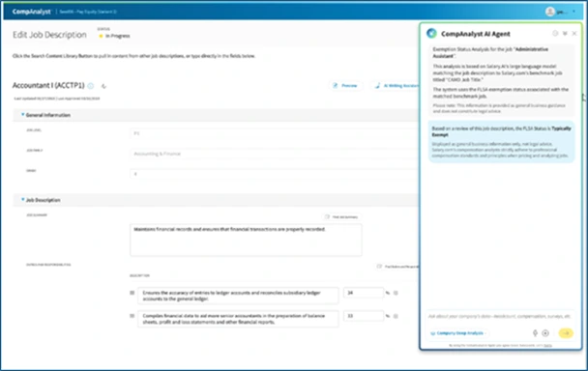This screenshot has width=588, height=371.
Task: Click the percentage field showing 33
Action: click(364, 316)
